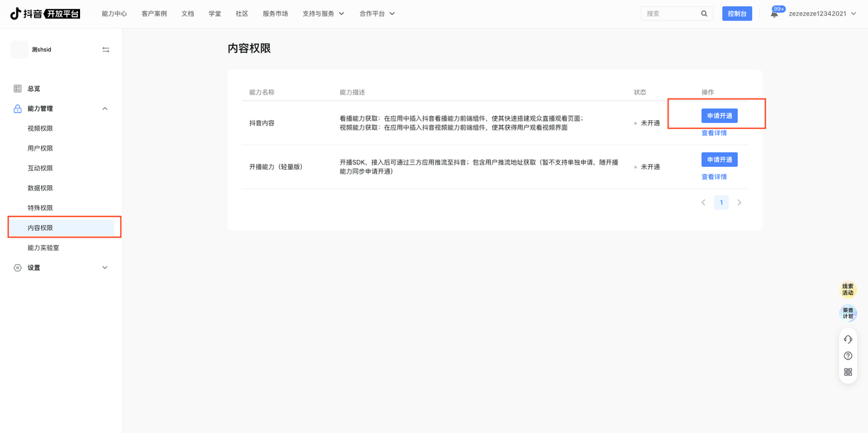This screenshot has height=433, width=868.
Task: Click the 设置 sidebar label
Action: click(34, 267)
